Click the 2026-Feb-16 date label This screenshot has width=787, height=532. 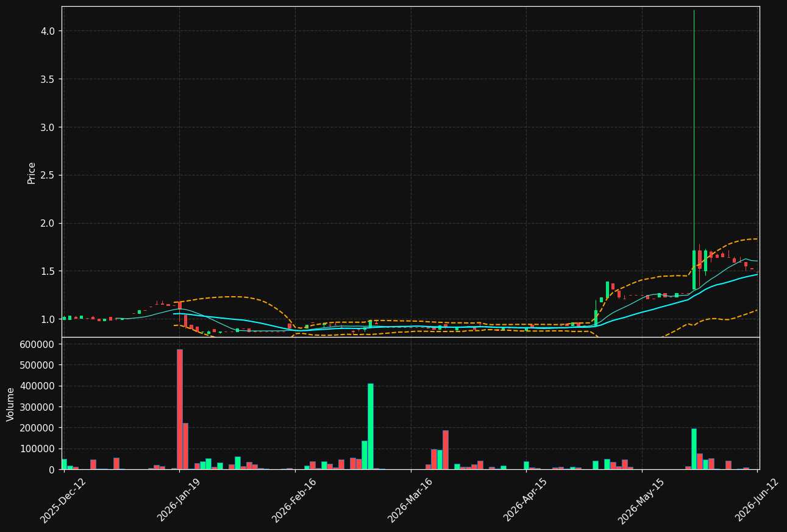[x=294, y=500]
